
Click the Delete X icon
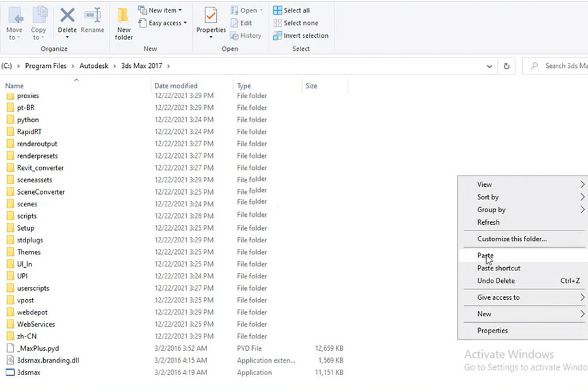67,16
